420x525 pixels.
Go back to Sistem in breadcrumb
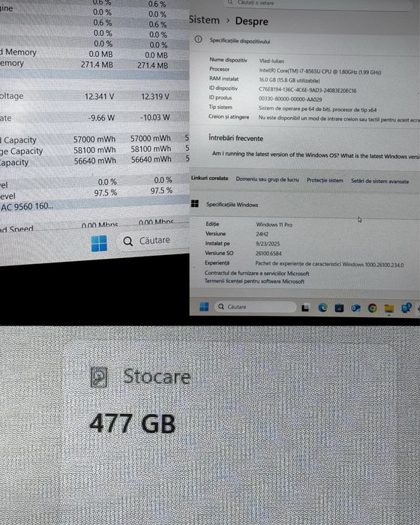pyautogui.click(x=204, y=19)
